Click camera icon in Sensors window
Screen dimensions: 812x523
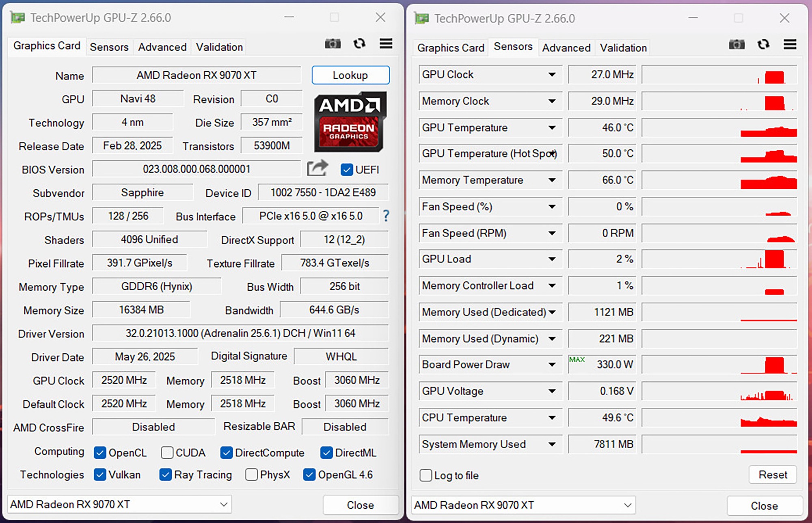(736, 44)
